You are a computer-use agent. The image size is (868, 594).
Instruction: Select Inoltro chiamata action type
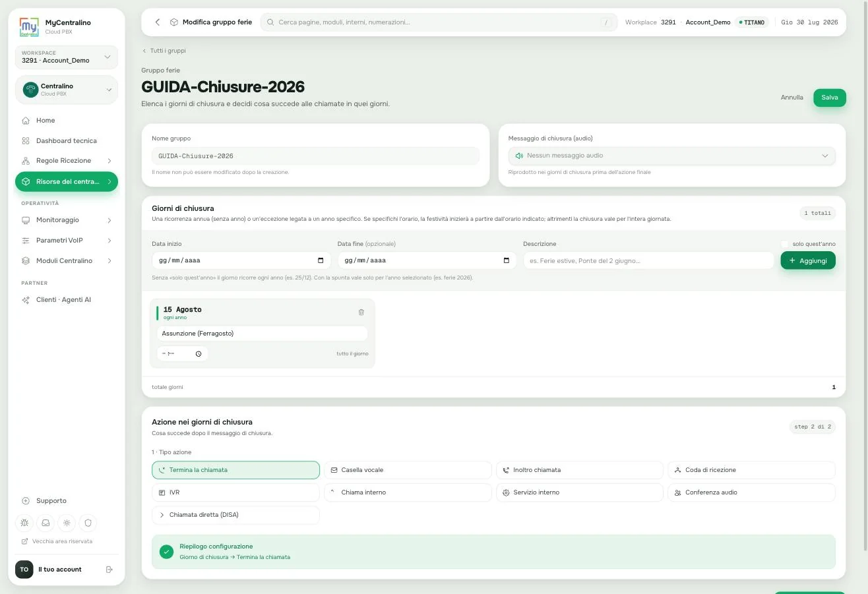click(580, 470)
